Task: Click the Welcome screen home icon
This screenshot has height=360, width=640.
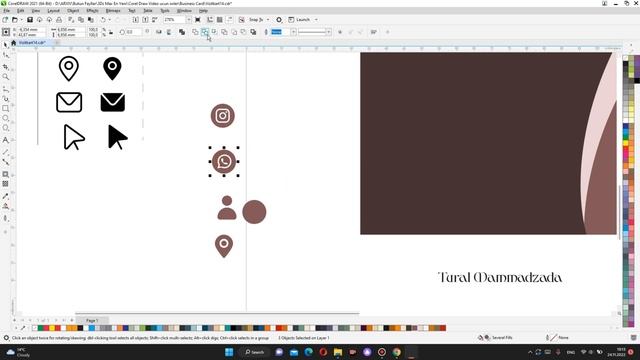Action: point(13,42)
